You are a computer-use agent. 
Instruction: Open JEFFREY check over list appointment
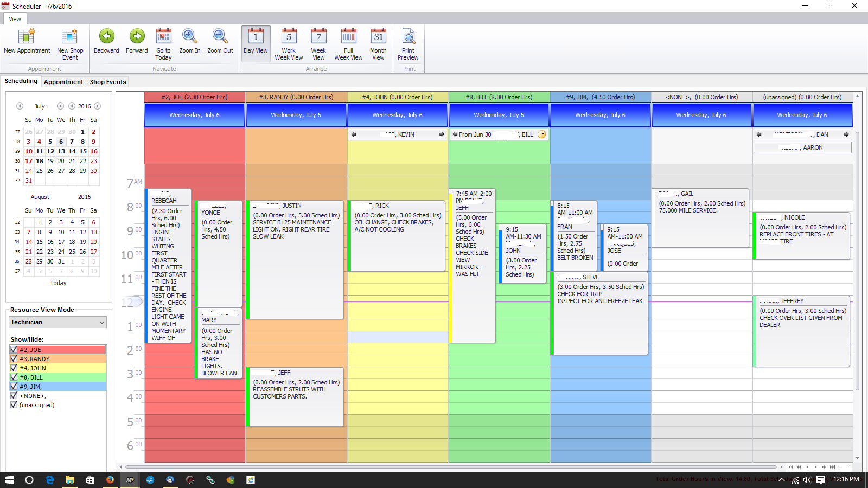(x=802, y=331)
